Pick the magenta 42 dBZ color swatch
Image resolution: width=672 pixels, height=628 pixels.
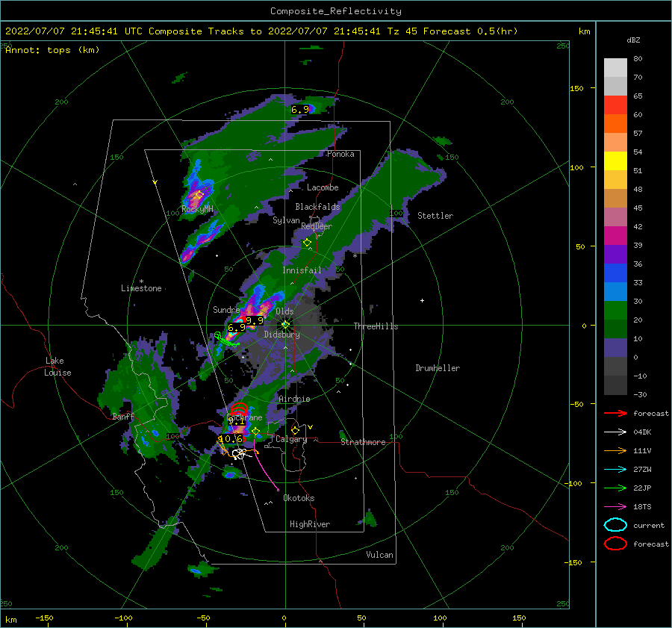point(615,235)
